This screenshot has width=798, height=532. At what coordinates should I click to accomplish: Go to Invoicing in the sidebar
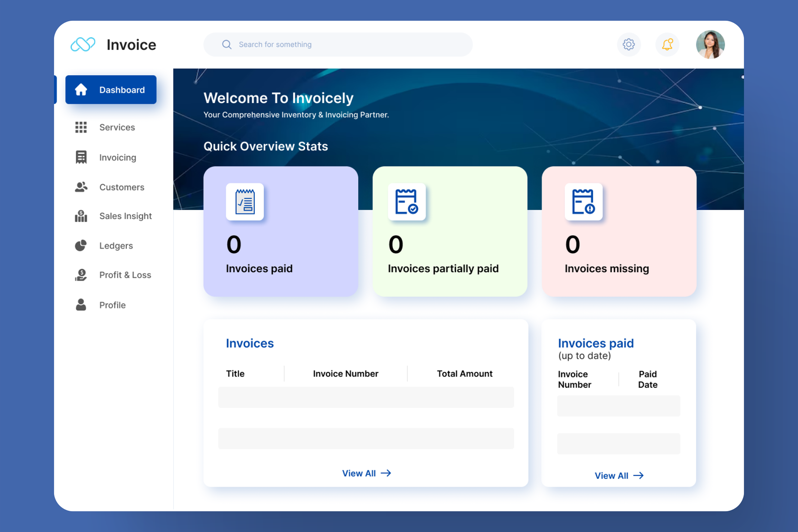pos(117,157)
